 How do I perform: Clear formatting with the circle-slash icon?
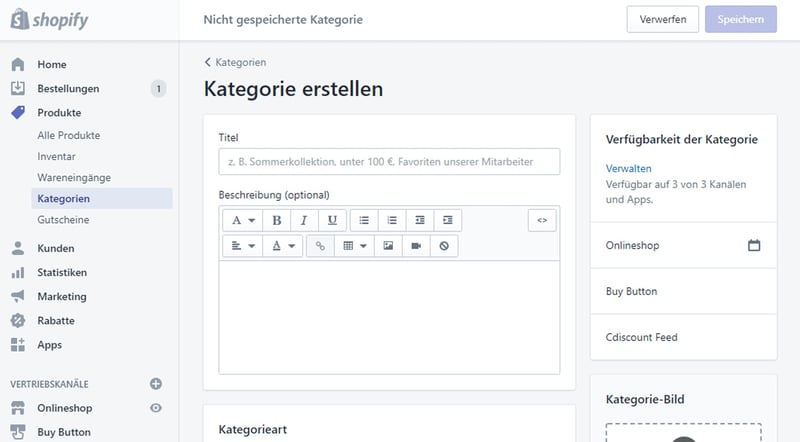[x=444, y=245]
